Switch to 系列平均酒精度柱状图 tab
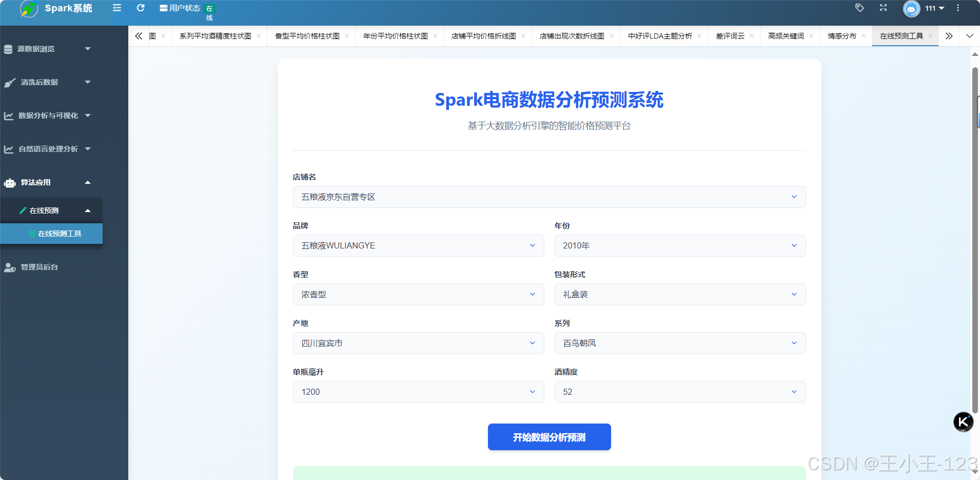 215,36
